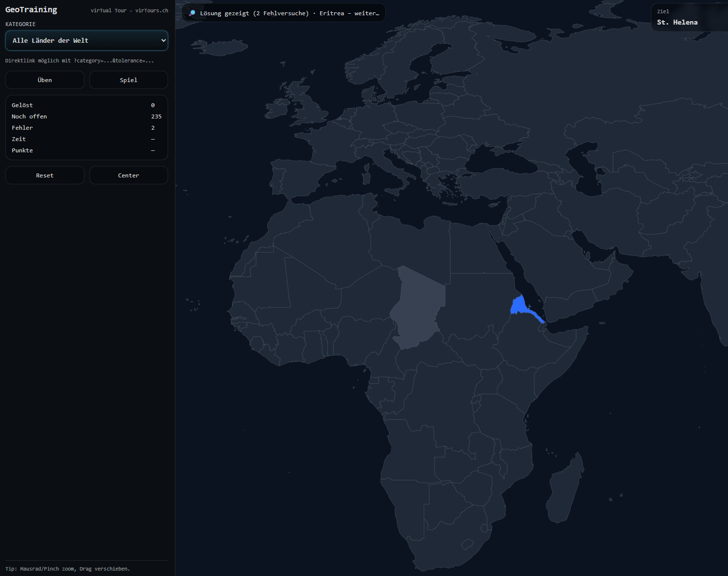Viewport: 728px width, 576px height.
Task: Click the Ziel St. Helena panel
Action: point(689,18)
